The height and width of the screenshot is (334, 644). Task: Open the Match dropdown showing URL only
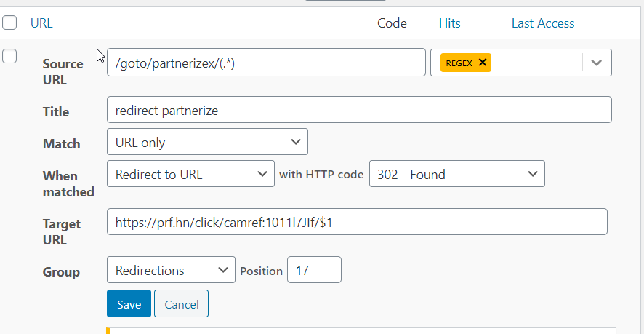click(207, 142)
